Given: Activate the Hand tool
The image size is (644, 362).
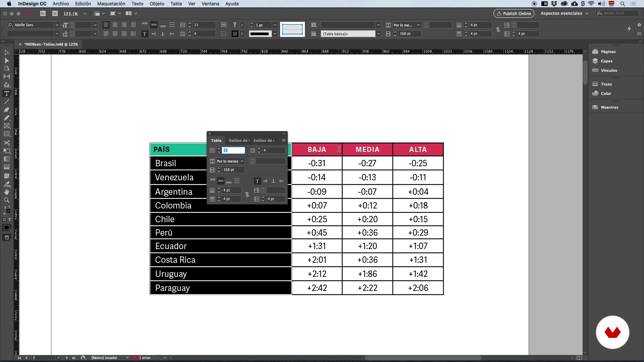Looking at the screenshot, I should click(6, 192).
